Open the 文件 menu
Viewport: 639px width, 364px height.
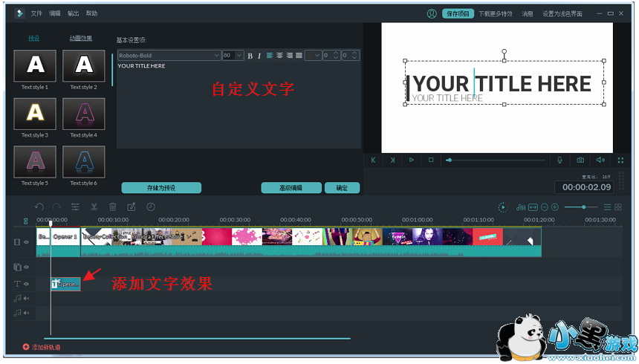pyautogui.click(x=36, y=13)
